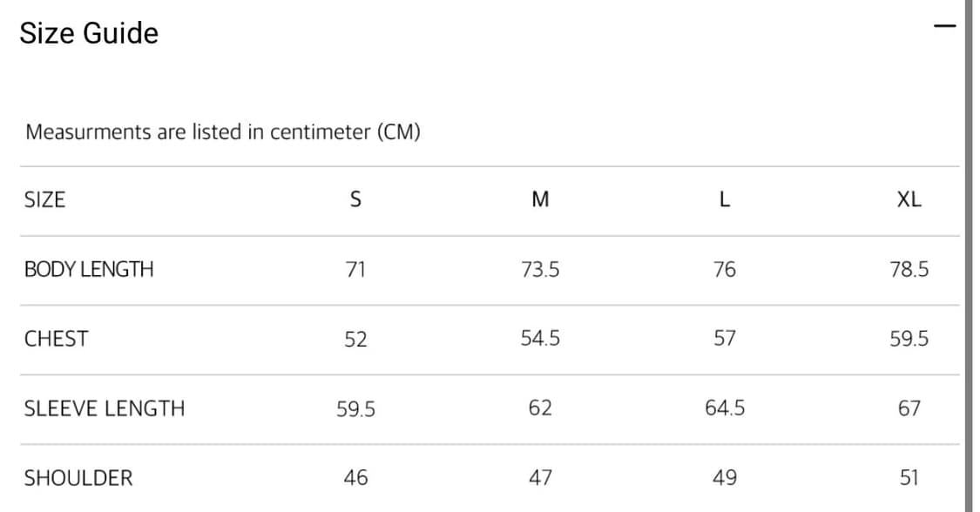Click the BODY LENGTH row label
The image size is (980, 512).
coord(89,270)
